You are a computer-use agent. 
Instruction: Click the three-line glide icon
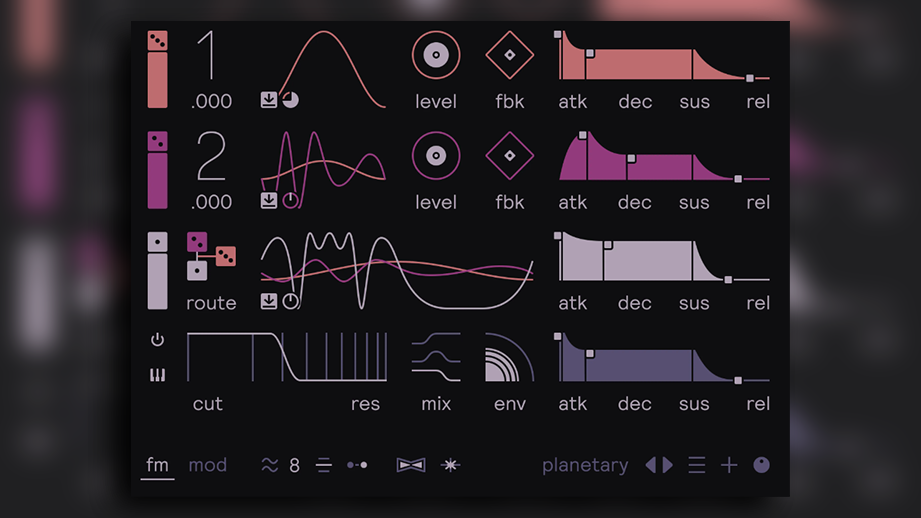(324, 465)
